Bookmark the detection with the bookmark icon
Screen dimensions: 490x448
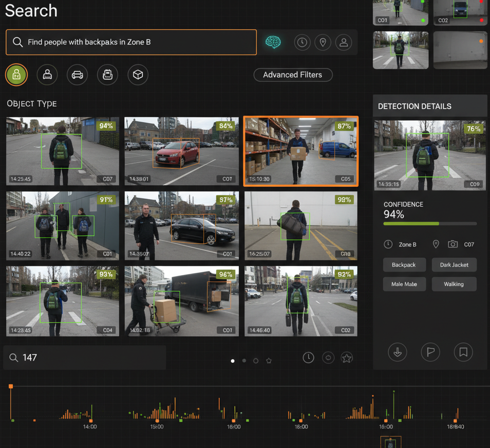click(x=463, y=352)
